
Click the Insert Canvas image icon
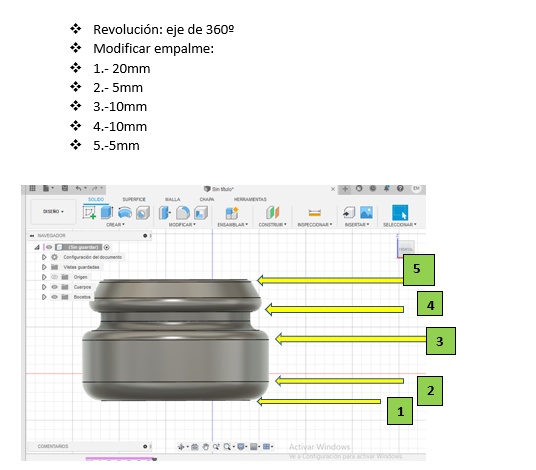[366, 212]
